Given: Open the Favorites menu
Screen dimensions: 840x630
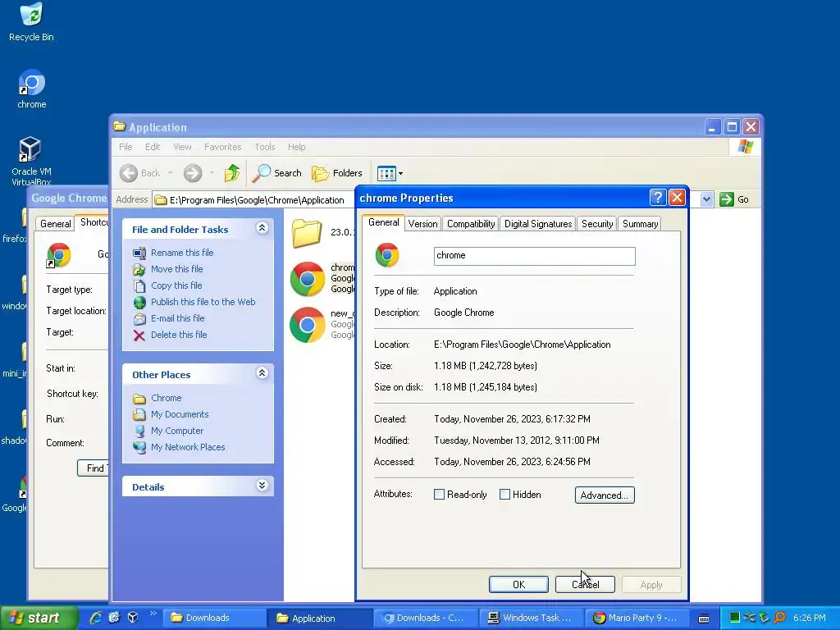Looking at the screenshot, I should click(222, 147).
